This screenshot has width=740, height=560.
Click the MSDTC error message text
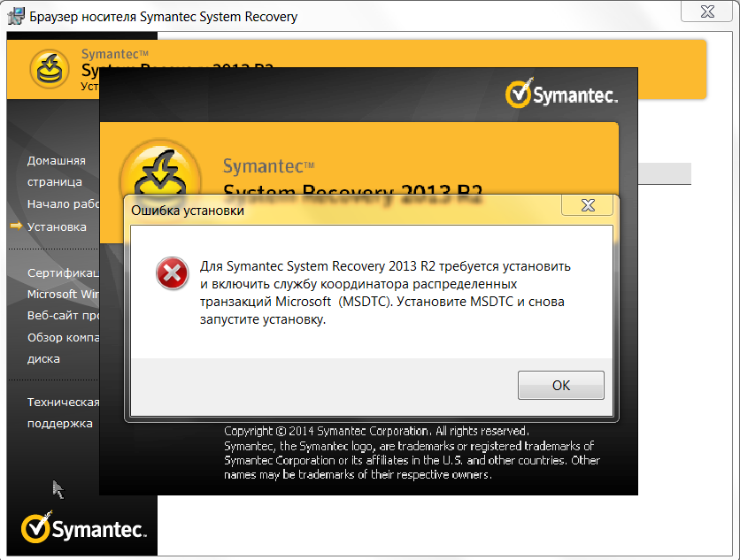(x=385, y=293)
